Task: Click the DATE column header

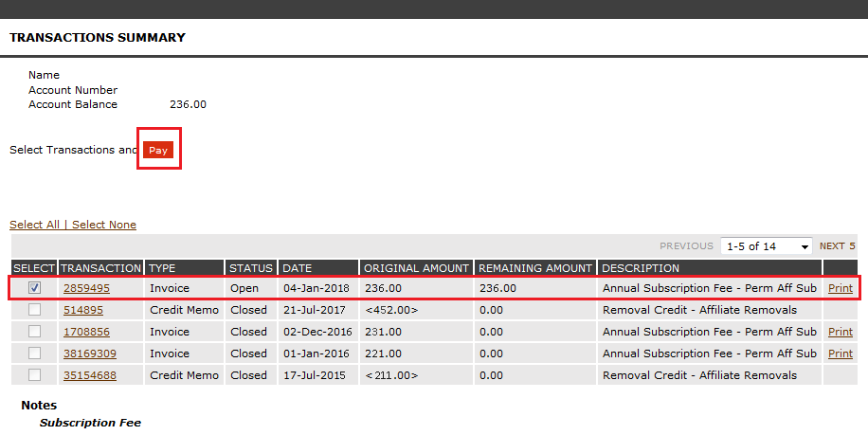Action: [x=298, y=268]
